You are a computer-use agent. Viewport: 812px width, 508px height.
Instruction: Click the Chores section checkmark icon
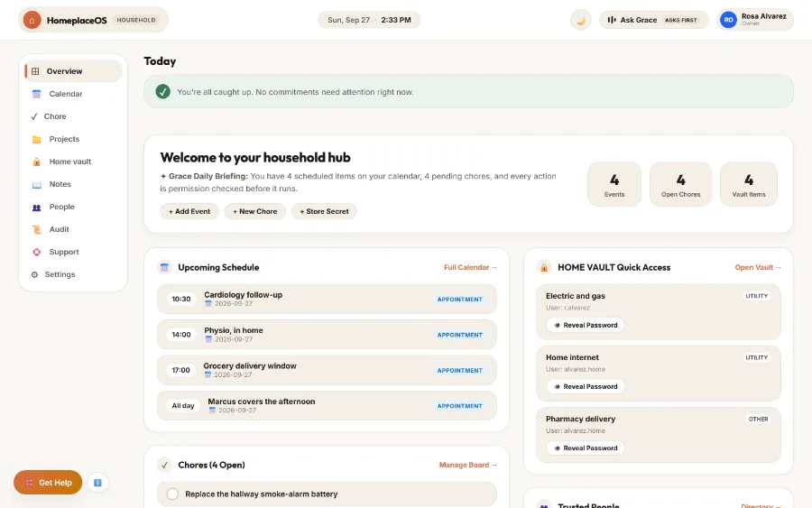tap(165, 465)
